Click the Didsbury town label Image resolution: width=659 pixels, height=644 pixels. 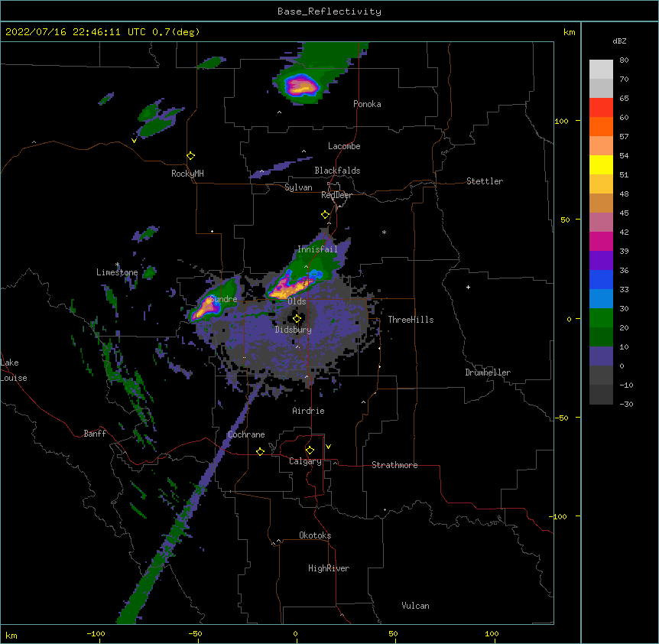click(293, 330)
